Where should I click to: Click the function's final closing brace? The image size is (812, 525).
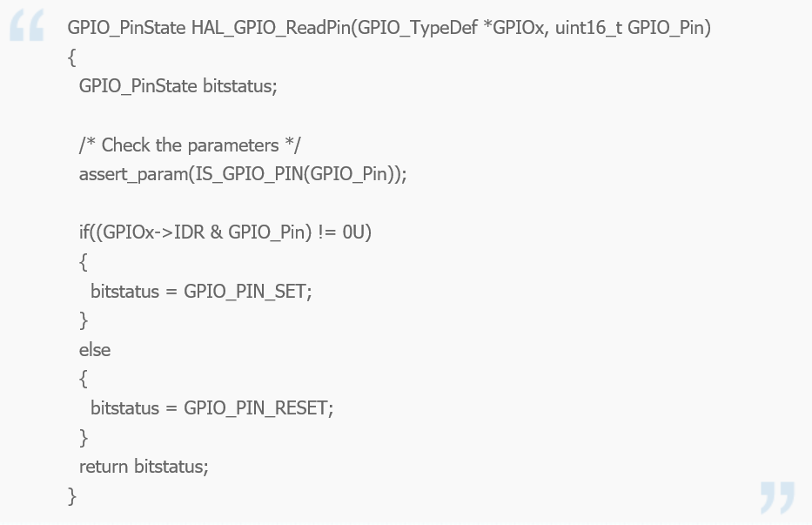[72, 495]
